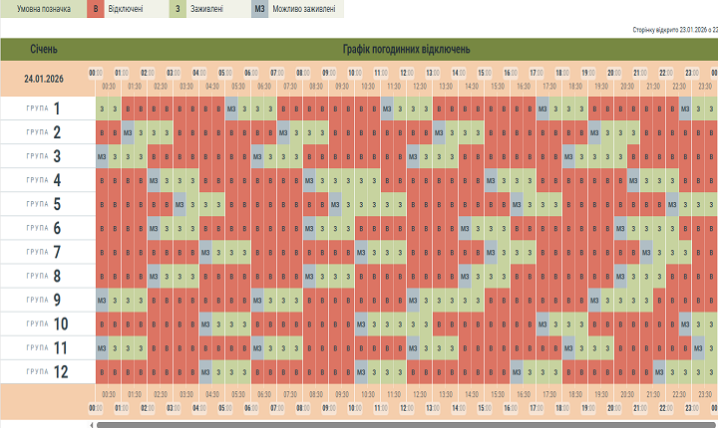
Task: Click the 12:00 marker in top time header
Action: click(406, 73)
